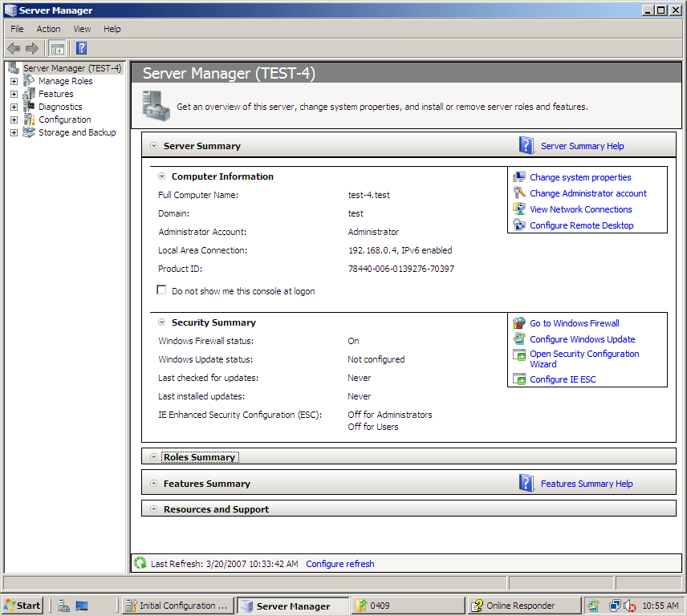Image resolution: width=687 pixels, height=616 pixels.
Task: Click the Storage and Backup tree icon
Action: tap(29, 132)
